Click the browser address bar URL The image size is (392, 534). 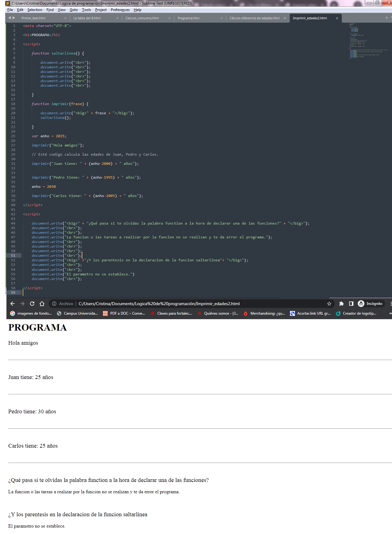(x=159, y=304)
